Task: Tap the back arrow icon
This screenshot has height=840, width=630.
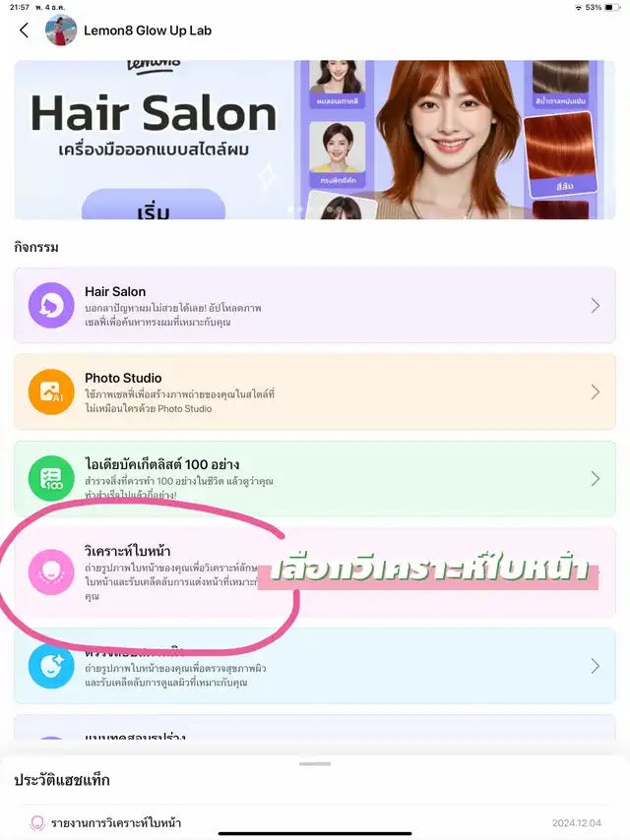Action: click(x=24, y=30)
